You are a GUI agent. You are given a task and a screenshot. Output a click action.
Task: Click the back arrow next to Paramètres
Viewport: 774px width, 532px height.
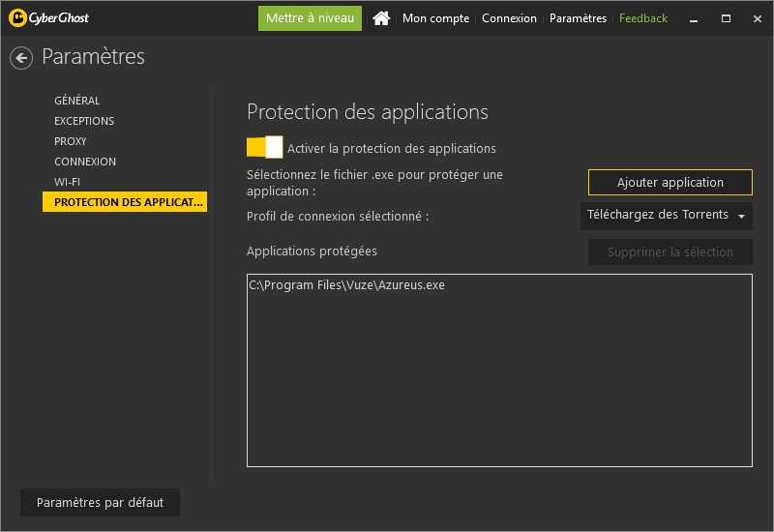(21, 58)
